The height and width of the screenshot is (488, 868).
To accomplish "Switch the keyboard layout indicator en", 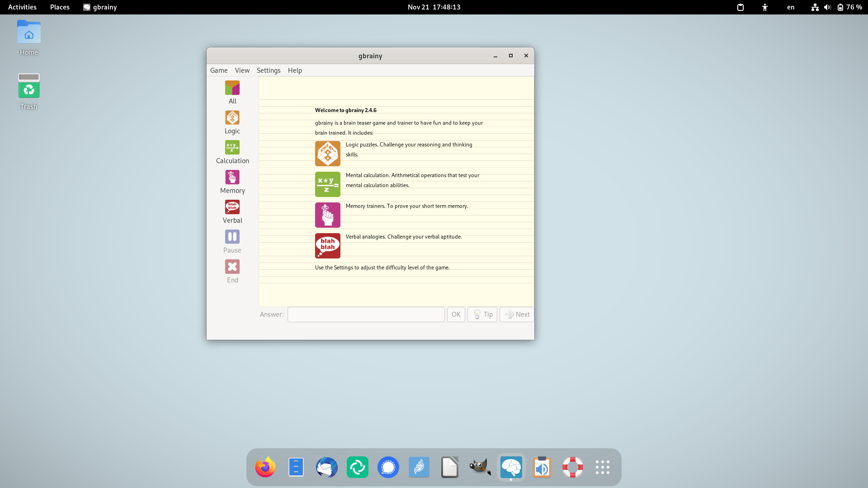I will pyautogui.click(x=791, y=7).
